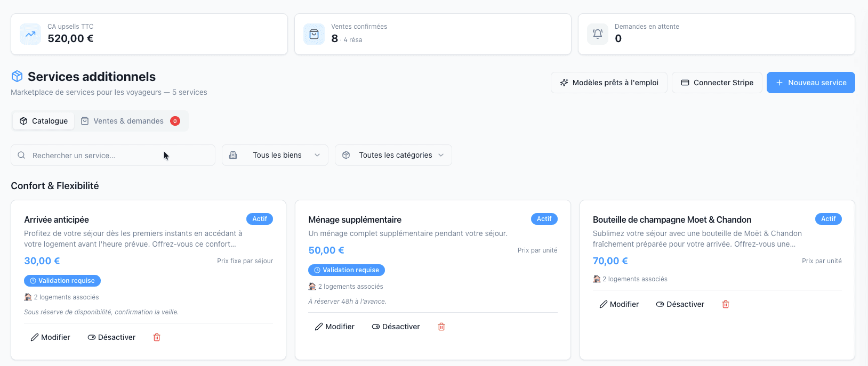Delete the Arrivée anticipée service with trash icon

157,337
